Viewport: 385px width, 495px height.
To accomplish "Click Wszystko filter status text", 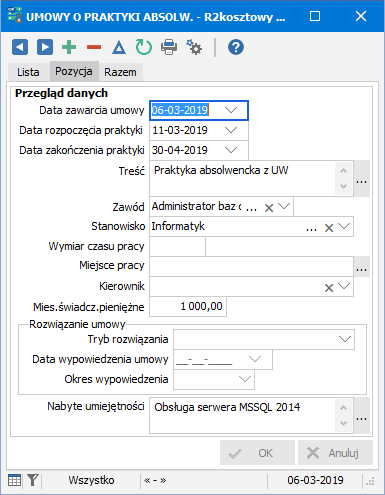I will (x=91, y=480).
